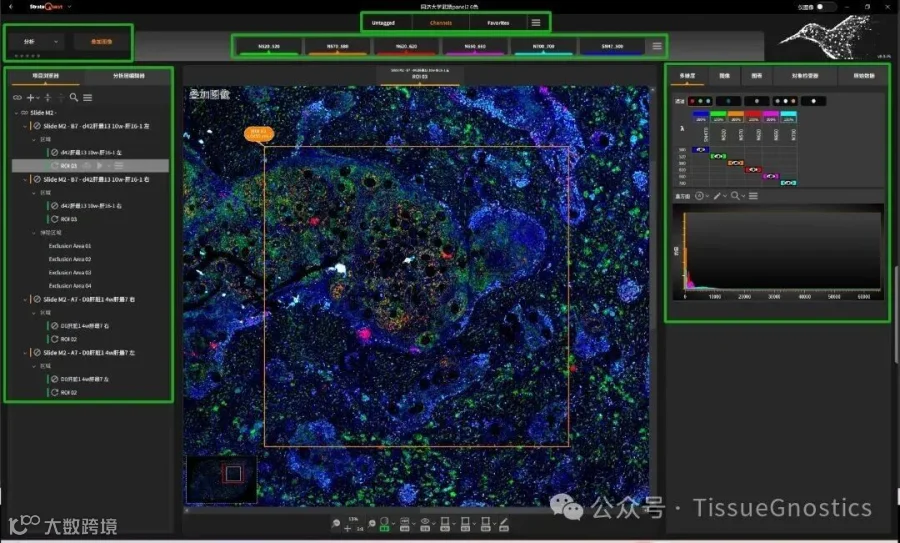Click the play icon on highlighted ROI 03 row
Screen dimensions: 900x543
(x=99, y=165)
